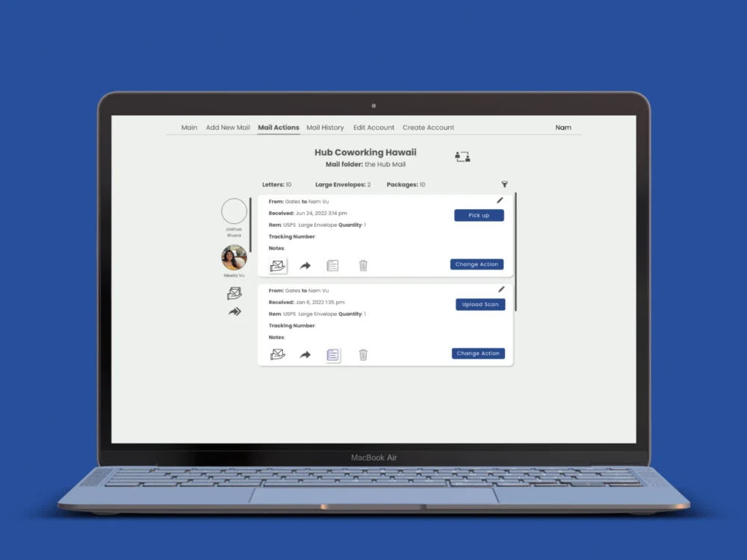Click Mail folder: the Hub Mail text
The image size is (747, 560).
(365, 164)
